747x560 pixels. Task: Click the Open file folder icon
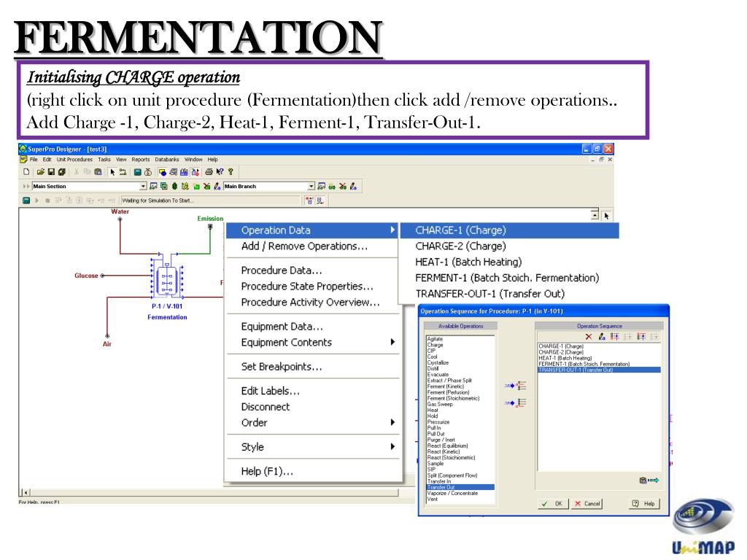41,172
